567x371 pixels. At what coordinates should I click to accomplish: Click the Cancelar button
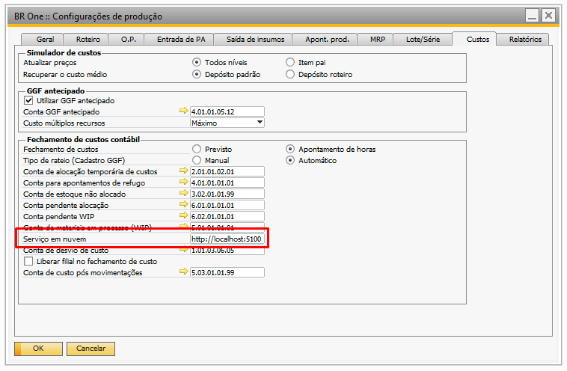pyautogui.click(x=91, y=349)
